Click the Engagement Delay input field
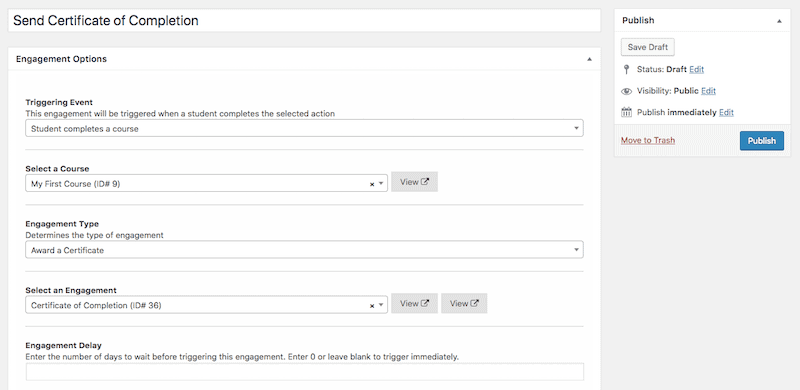Image resolution: width=800 pixels, height=390 pixels. pyautogui.click(x=305, y=372)
